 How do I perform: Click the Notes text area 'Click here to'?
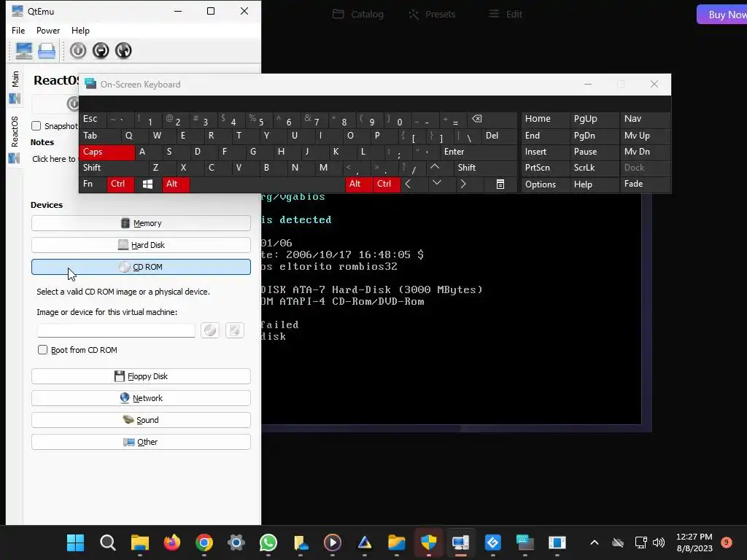click(53, 159)
